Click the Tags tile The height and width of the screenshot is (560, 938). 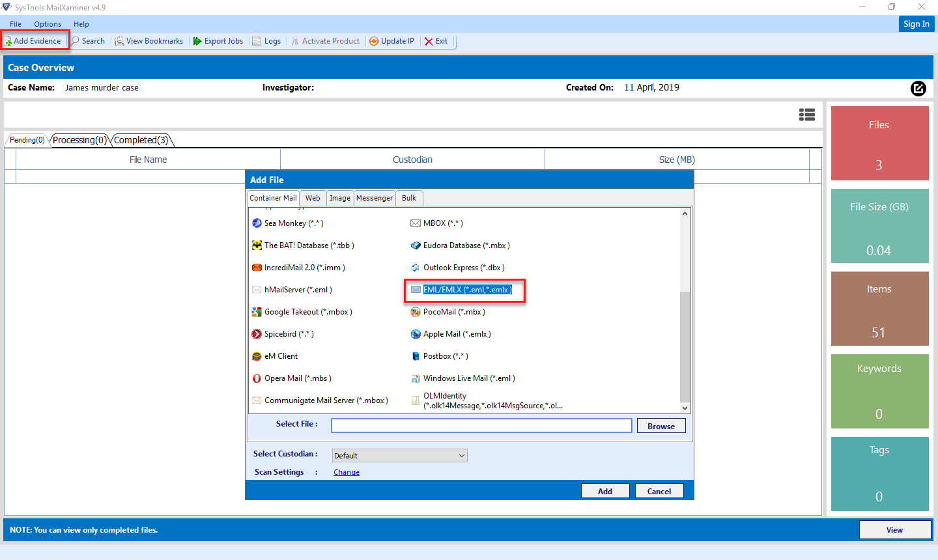(x=880, y=474)
